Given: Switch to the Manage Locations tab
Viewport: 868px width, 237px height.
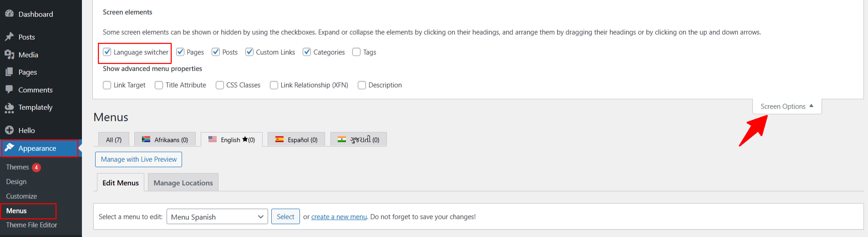Looking at the screenshot, I should tap(183, 183).
